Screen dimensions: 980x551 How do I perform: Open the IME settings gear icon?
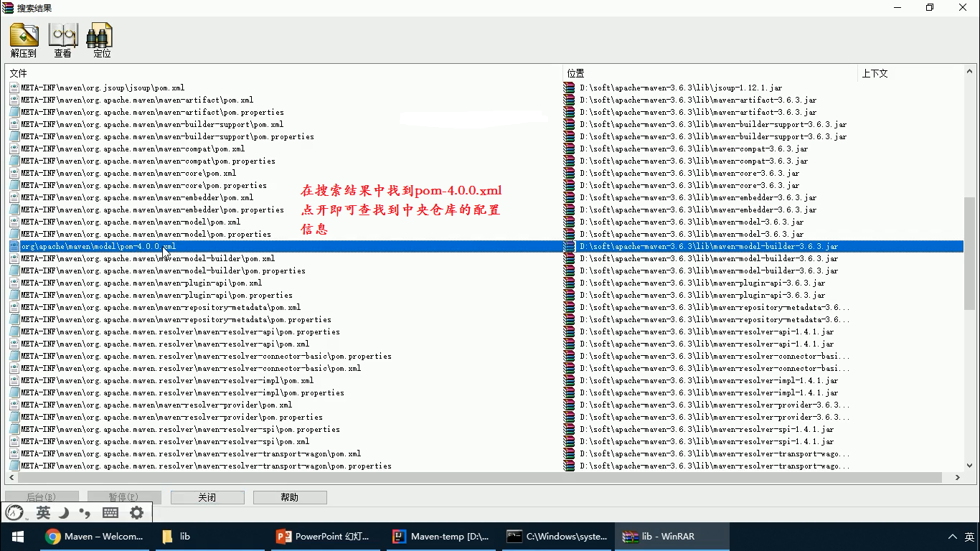(x=136, y=512)
